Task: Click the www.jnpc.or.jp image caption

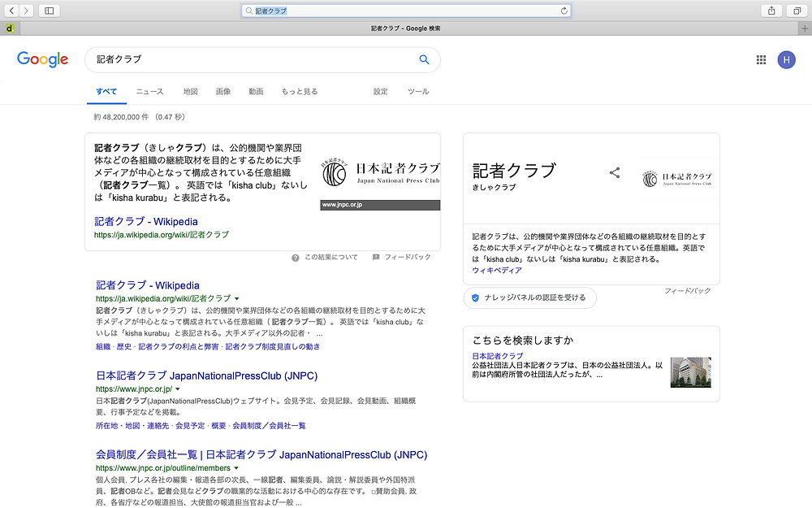Action: (x=380, y=206)
